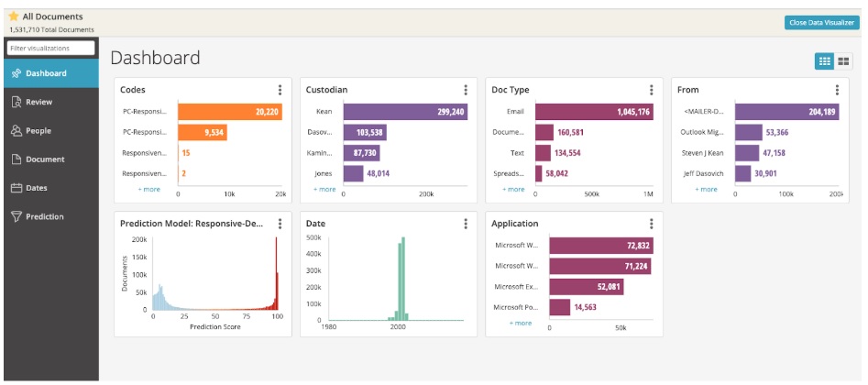This screenshot has width=868, height=385.
Task: Click the Filter visualizations search field
Action: [50, 48]
